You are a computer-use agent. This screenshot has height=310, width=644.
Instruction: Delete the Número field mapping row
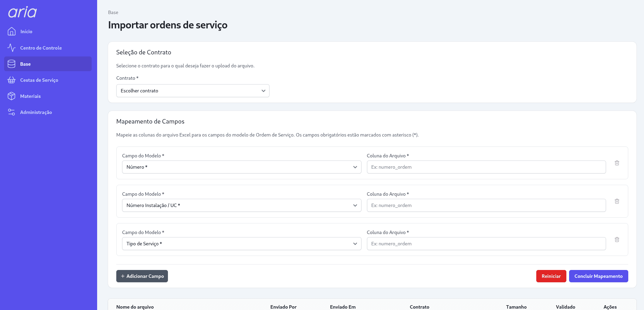point(617,163)
